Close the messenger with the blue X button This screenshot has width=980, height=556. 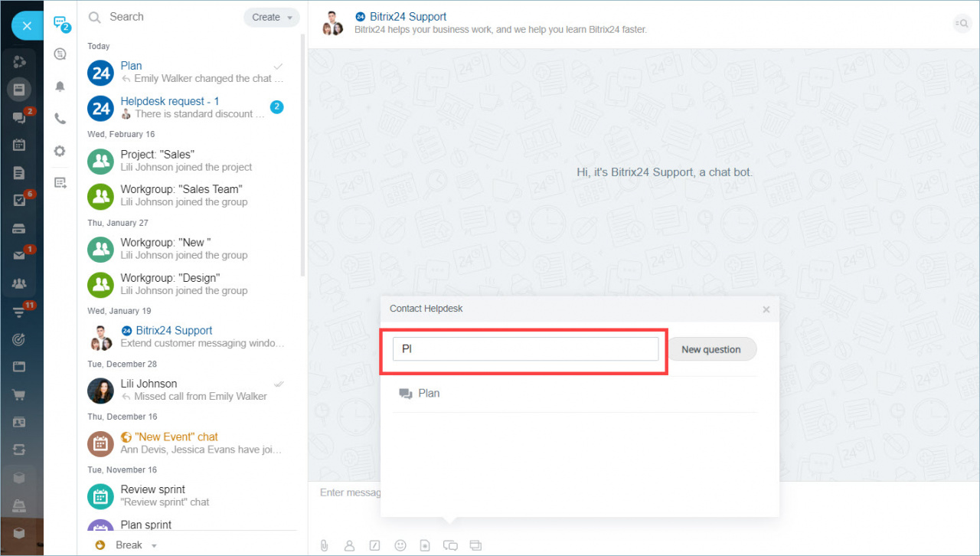point(27,26)
